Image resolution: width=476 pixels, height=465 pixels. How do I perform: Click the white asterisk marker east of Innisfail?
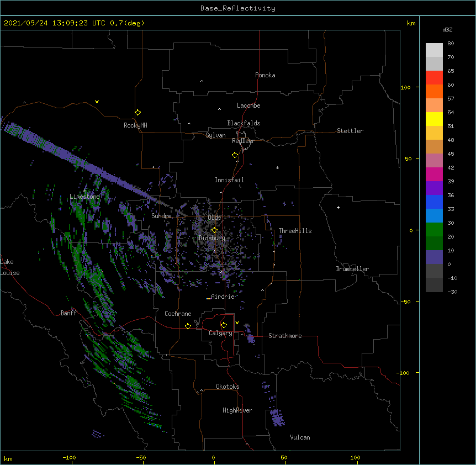point(277,167)
